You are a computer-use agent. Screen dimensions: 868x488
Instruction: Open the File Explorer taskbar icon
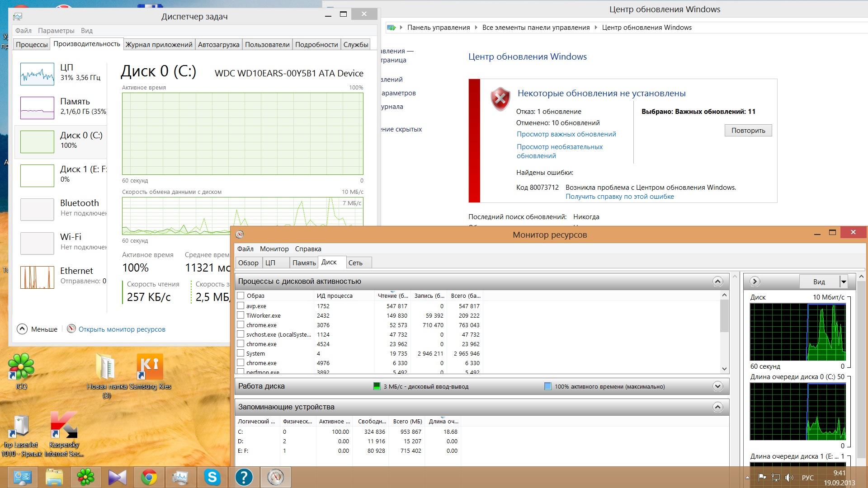[54, 477]
